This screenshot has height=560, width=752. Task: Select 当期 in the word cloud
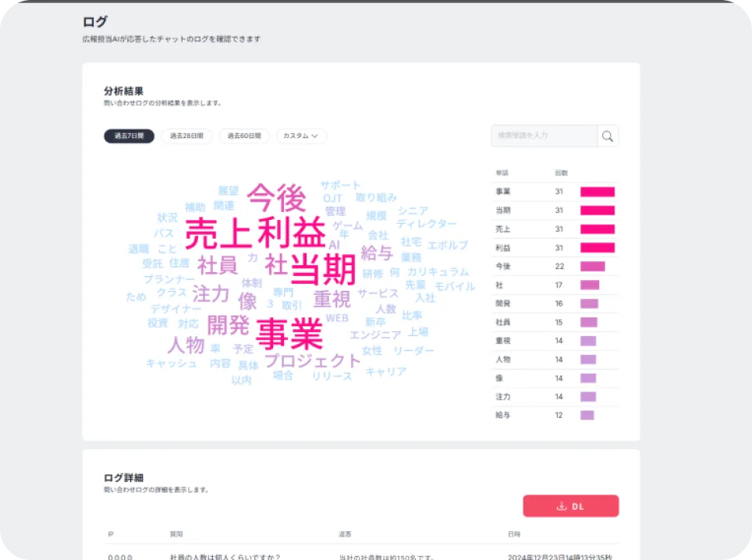(x=323, y=269)
